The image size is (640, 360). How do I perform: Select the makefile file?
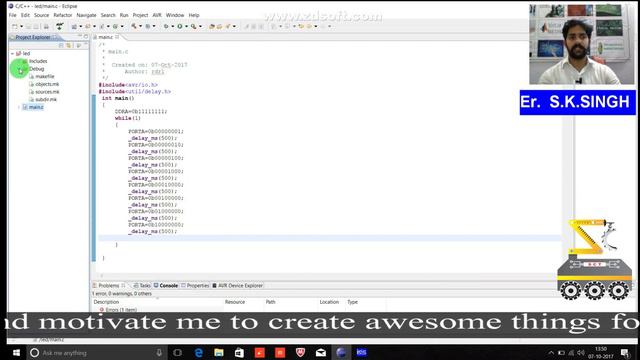coord(44,76)
